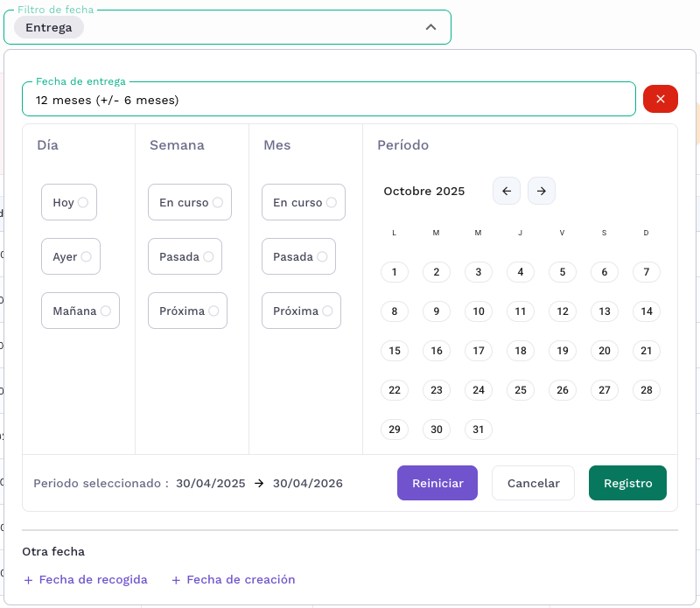Viewport: 700px width, 608px height.
Task: Select the Hoy day option
Action: tap(69, 202)
